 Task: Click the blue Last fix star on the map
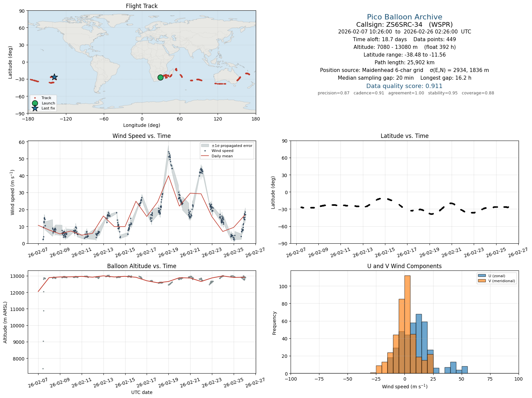(x=54, y=77)
